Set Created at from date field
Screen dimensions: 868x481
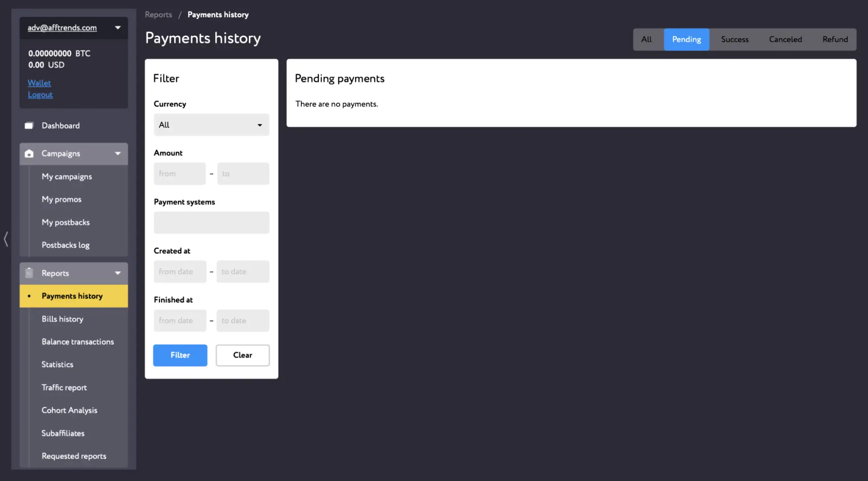point(180,272)
